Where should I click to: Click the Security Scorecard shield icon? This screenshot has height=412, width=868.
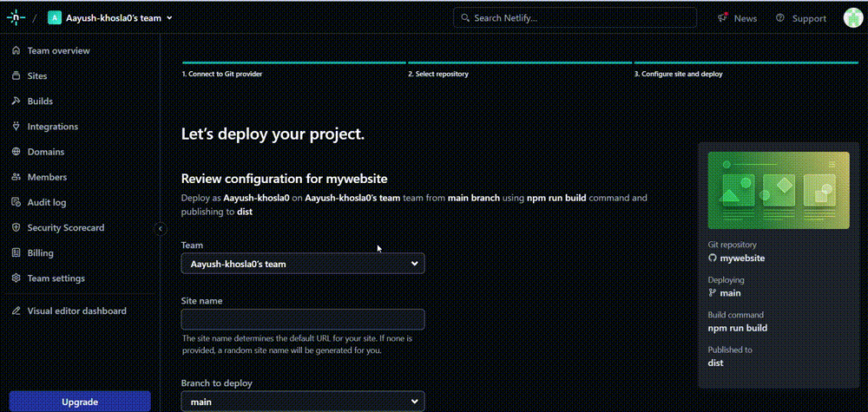16,227
